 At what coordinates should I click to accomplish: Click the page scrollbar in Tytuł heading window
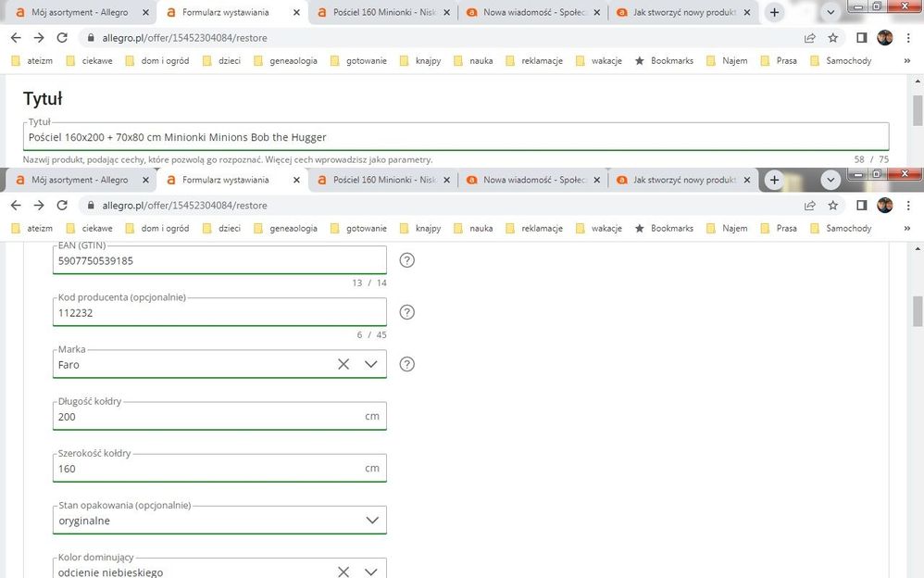coord(918,110)
